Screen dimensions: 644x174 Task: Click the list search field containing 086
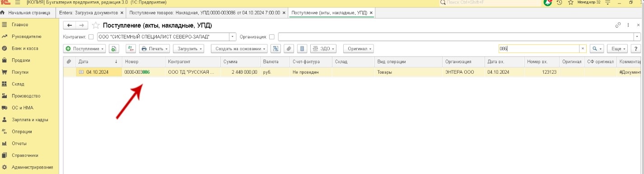539,48
